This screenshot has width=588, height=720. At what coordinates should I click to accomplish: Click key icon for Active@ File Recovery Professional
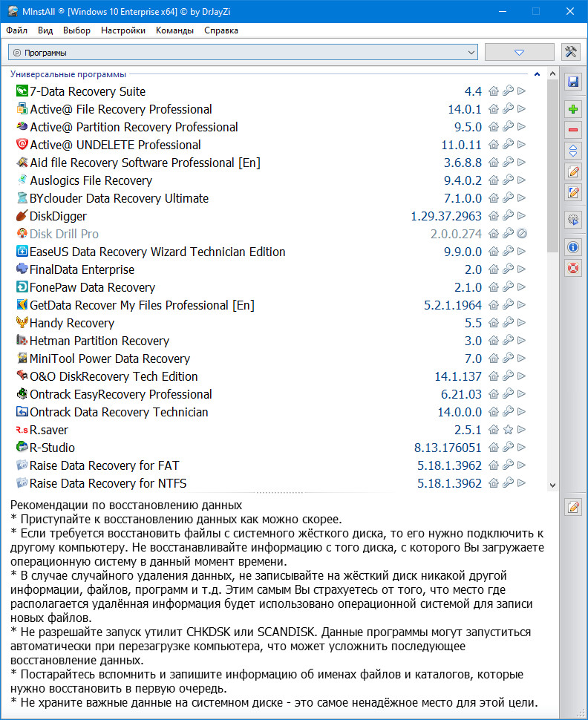click(508, 109)
